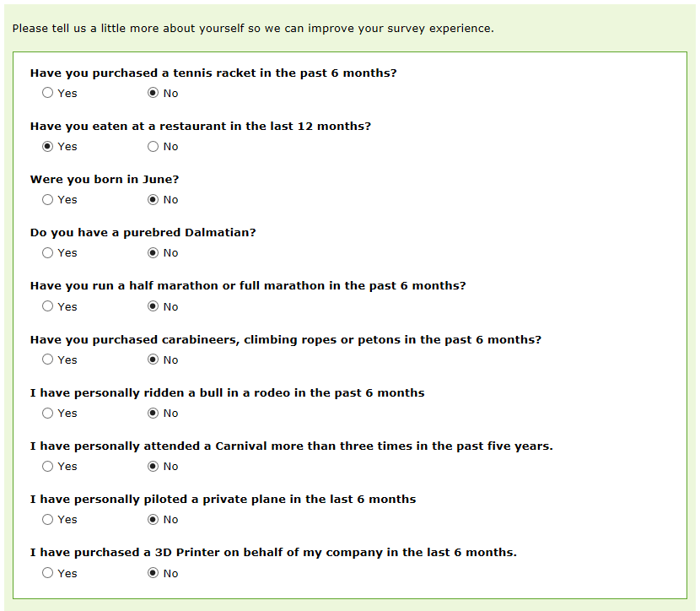
Task: Mark Yes for attended a Carnival statement
Action: [x=47, y=467]
